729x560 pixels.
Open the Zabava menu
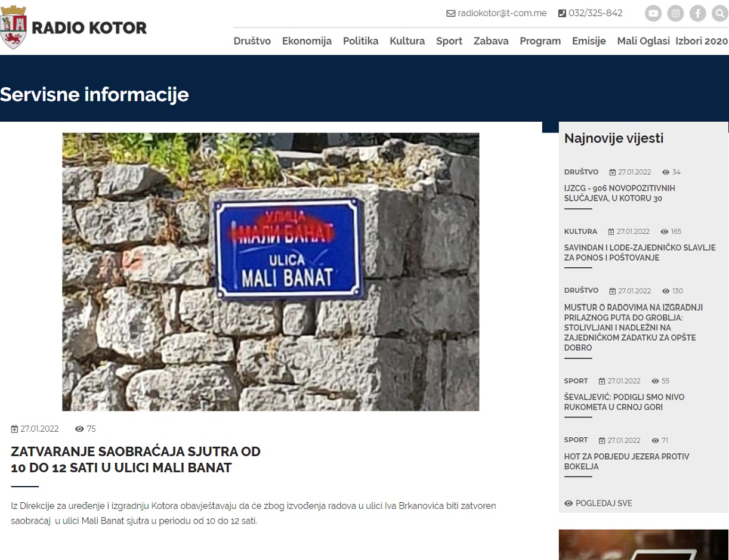[x=491, y=41]
